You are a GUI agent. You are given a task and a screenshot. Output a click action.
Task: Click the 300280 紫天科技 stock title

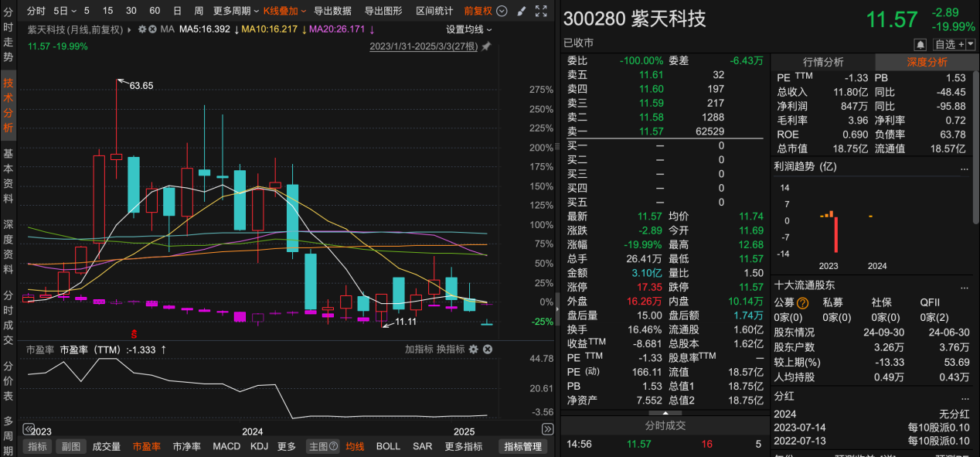tap(635, 19)
